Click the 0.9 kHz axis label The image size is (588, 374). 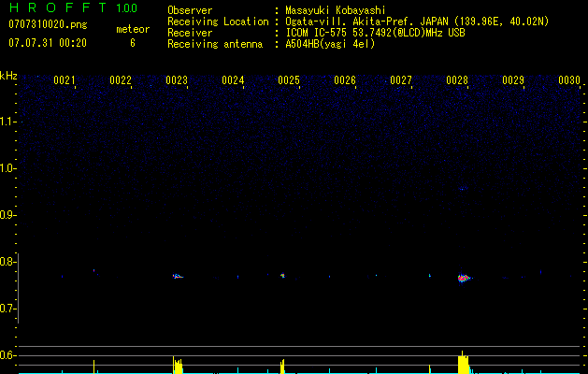tap(7, 215)
